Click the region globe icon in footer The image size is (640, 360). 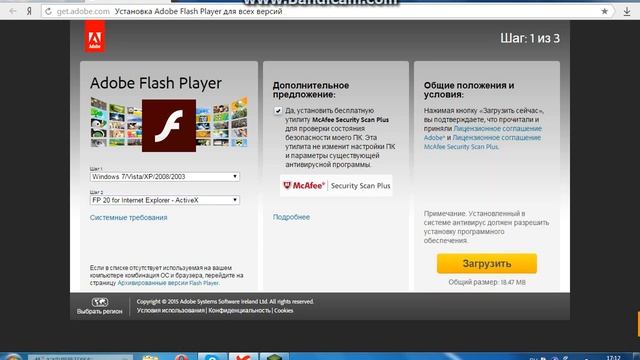(x=100, y=302)
